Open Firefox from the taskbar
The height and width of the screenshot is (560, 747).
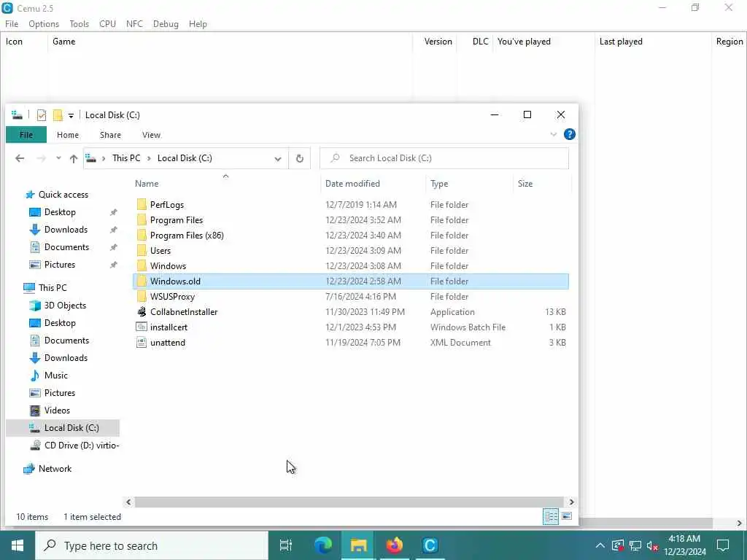[x=394, y=545]
